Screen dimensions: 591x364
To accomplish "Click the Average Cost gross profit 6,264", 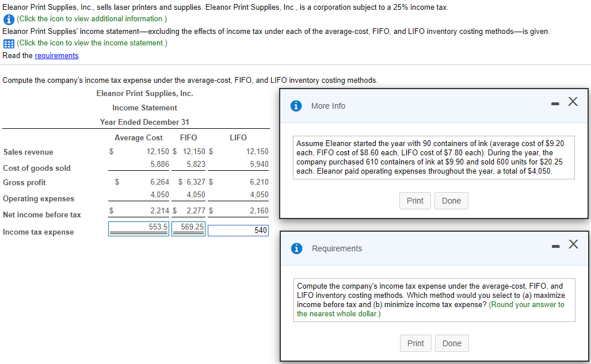I will pyautogui.click(x=160, y=182).
